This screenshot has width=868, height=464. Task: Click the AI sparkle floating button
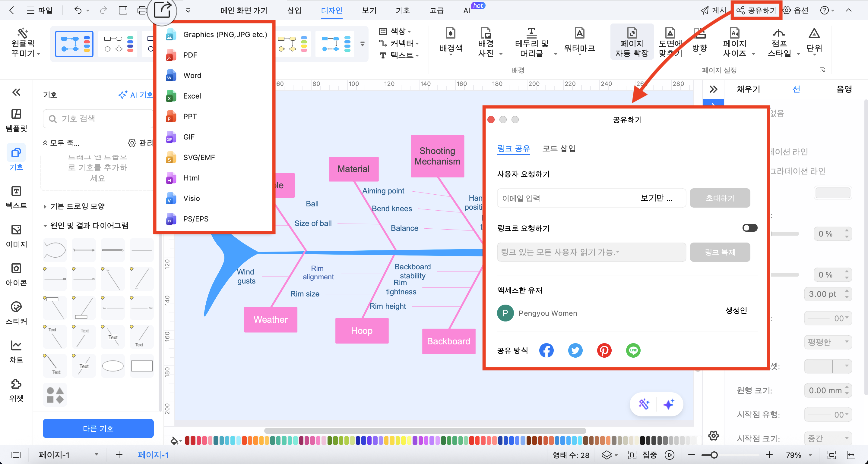(669, 404)
